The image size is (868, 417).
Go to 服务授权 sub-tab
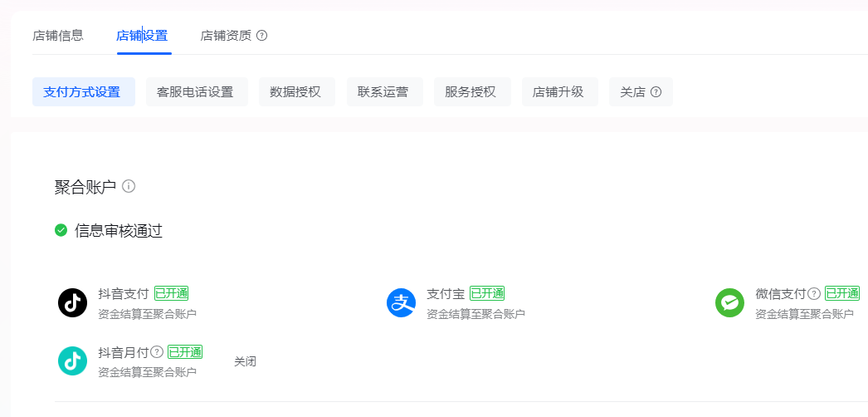[x=472, y=92]
